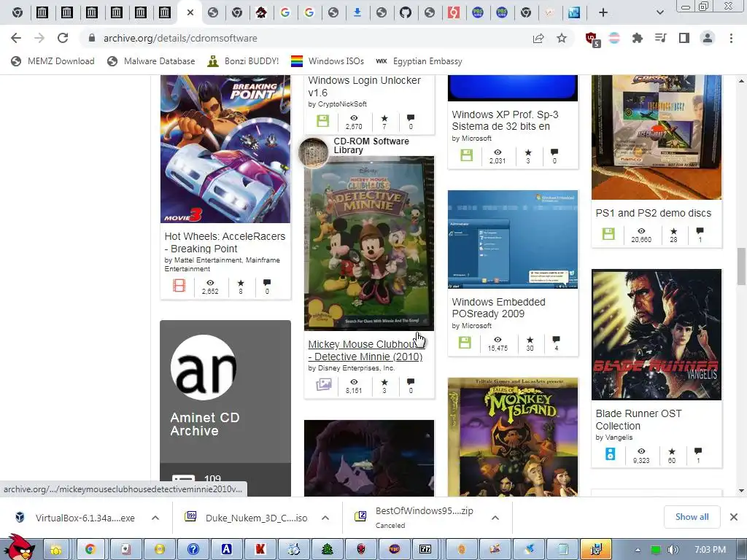Open Blade Runner OST Collection title
Screen dimensions: 747x560
click(638, 419)
